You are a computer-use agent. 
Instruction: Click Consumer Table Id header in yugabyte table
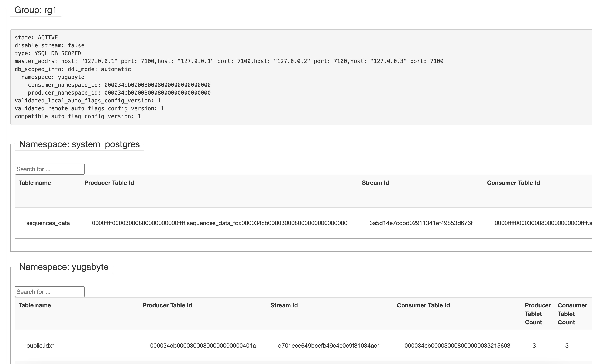423,305
